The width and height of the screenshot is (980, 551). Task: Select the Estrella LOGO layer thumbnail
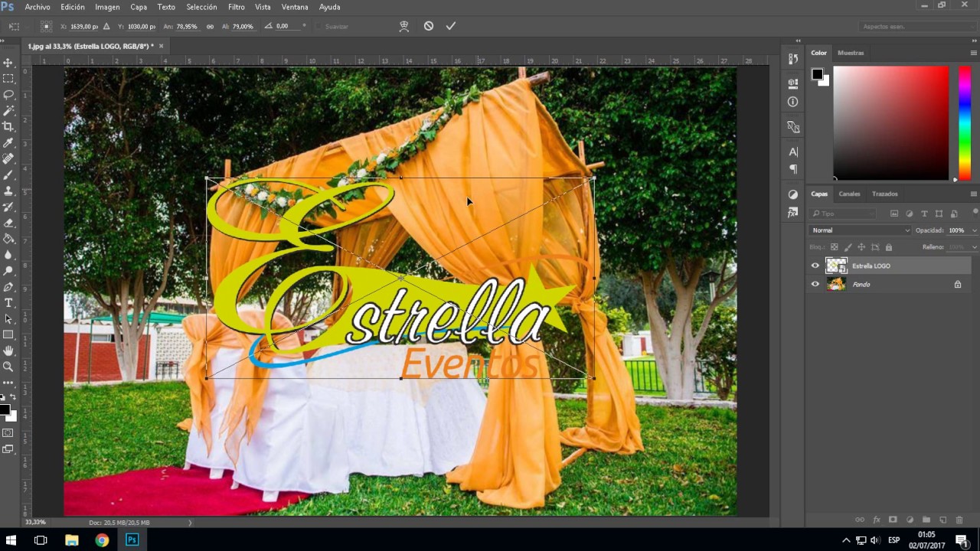pos(836,266)
